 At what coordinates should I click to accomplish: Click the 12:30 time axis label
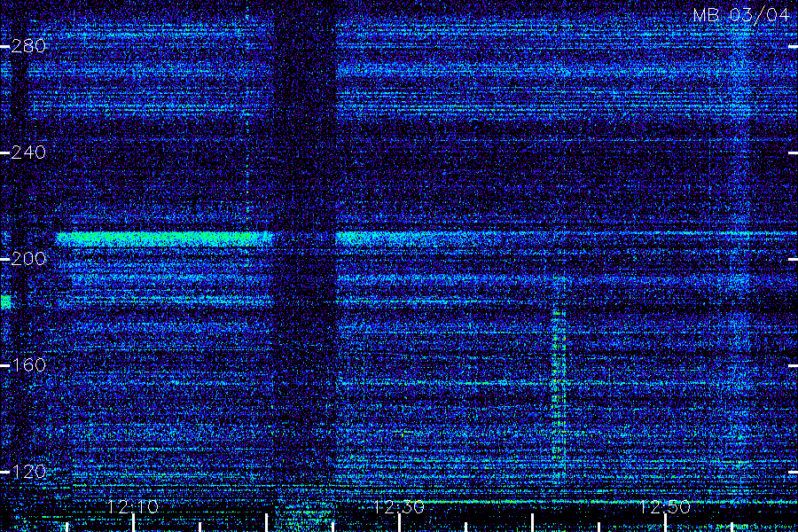pos(398,506)
